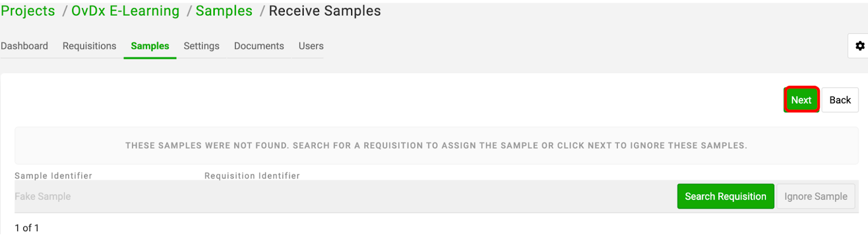Click the Requisition Identifier column header
868x241 pixels.
pos(252,176)
